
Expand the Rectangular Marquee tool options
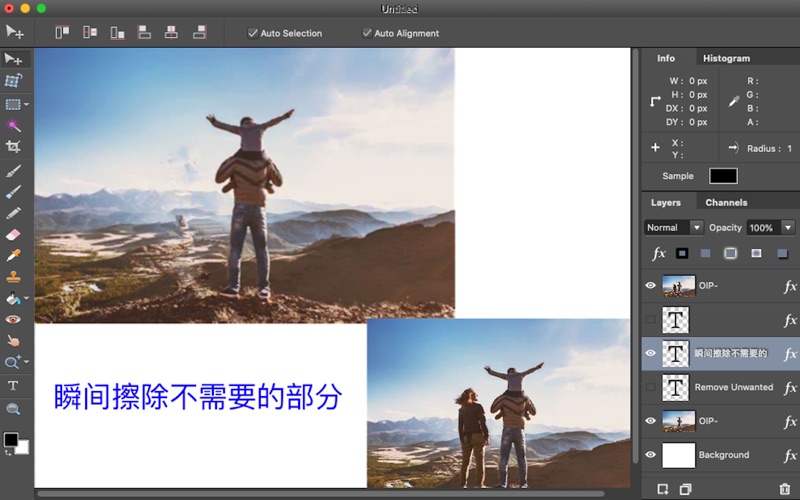click(27, 104)
